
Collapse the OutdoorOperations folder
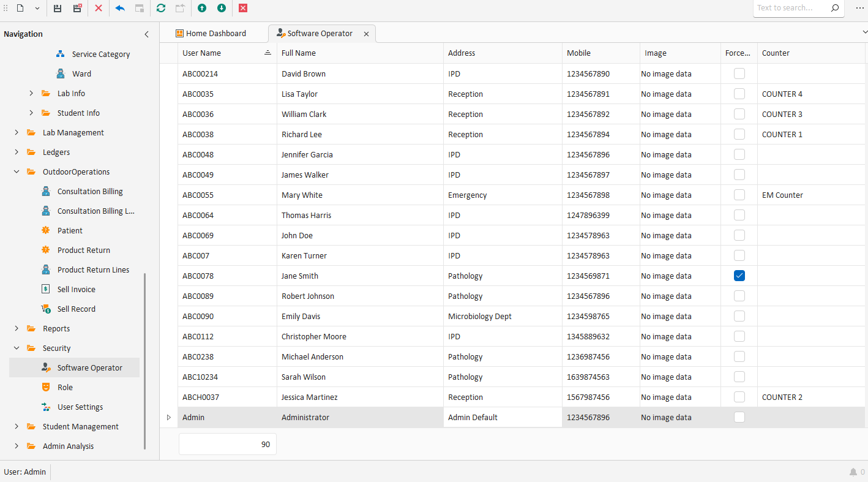pos(16,171)
